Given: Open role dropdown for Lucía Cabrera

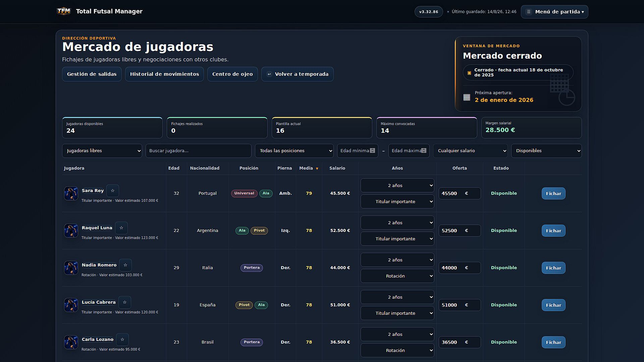Looking at the screenshot, I should (397, 313).
